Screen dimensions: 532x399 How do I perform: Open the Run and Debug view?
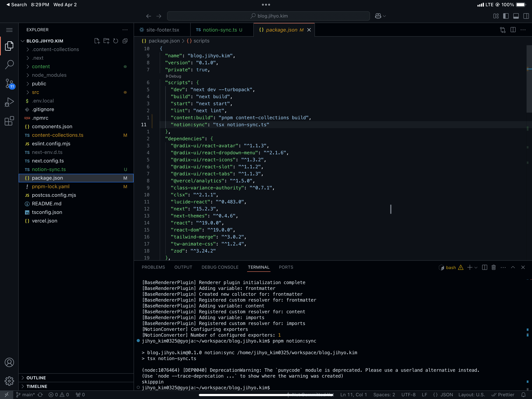(x=9, y=102)
